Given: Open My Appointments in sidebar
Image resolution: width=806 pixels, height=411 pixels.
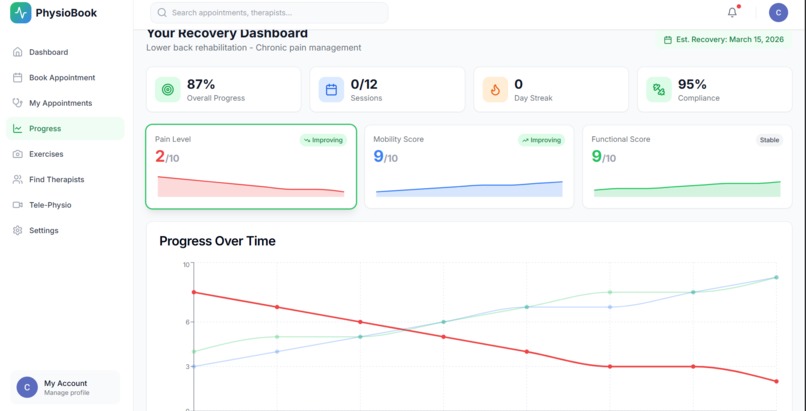Looking at the screenshot, I should (65, 103).
